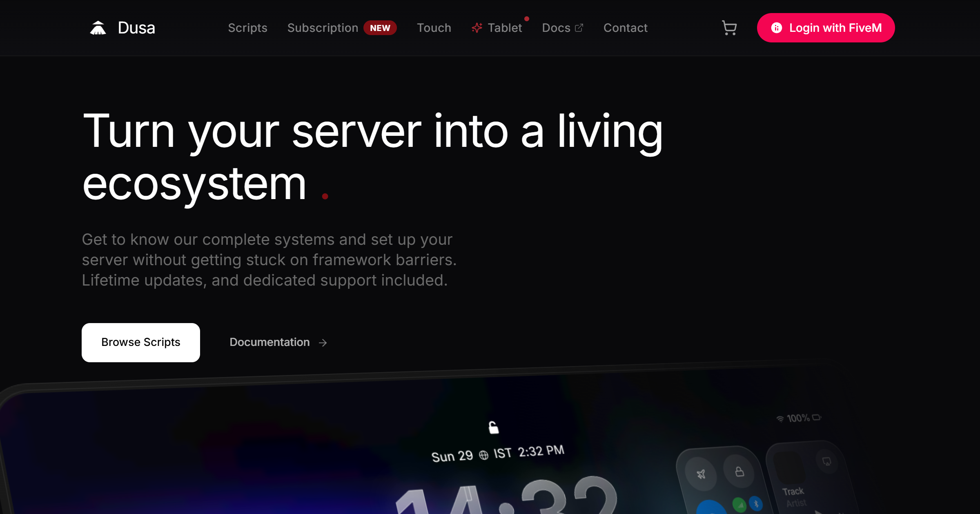Viewport: 980px width, 514px height.
Task: Click the Login with FiveM button
Action: coord(826,28)
